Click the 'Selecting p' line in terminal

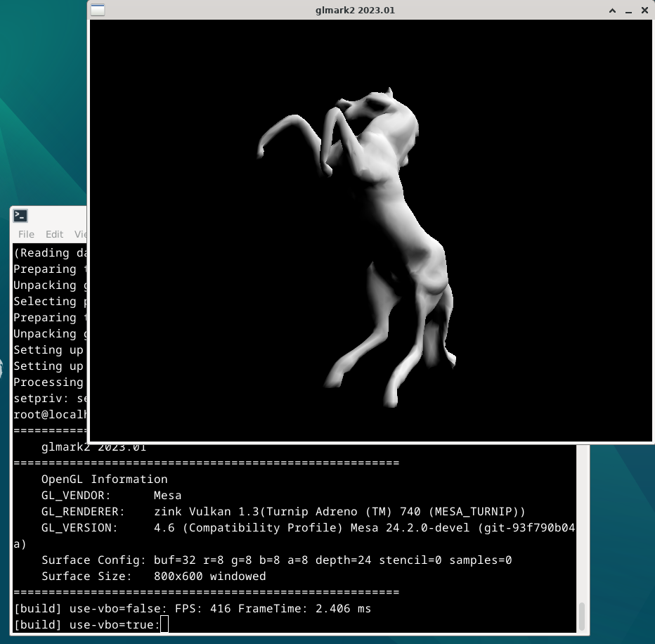point(50,302)
